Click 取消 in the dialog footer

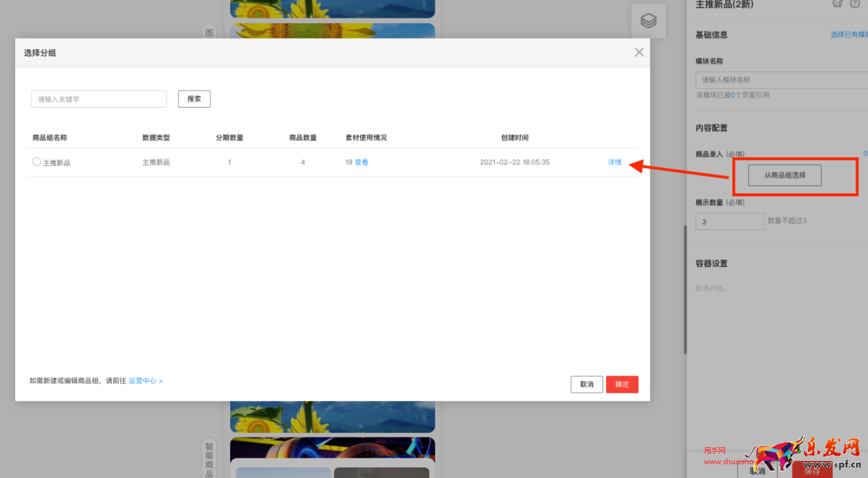586,384
